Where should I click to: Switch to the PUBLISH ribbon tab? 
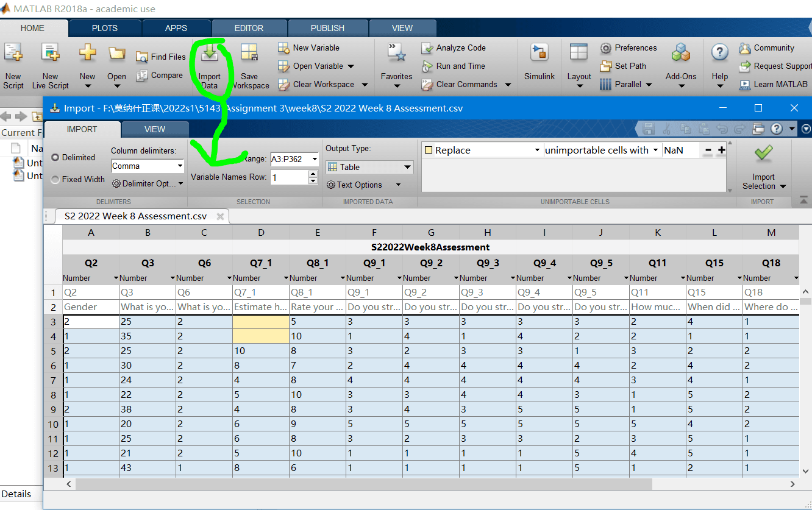327,28
